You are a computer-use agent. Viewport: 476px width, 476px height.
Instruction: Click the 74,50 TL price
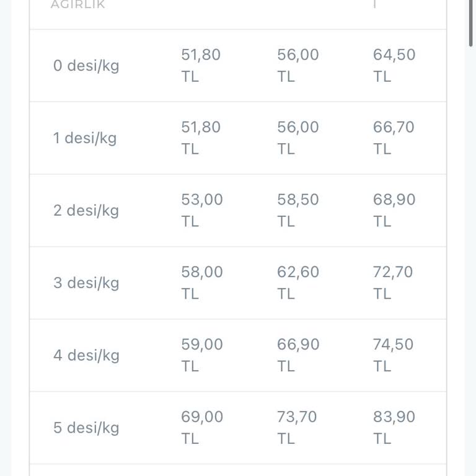point(393,356)
